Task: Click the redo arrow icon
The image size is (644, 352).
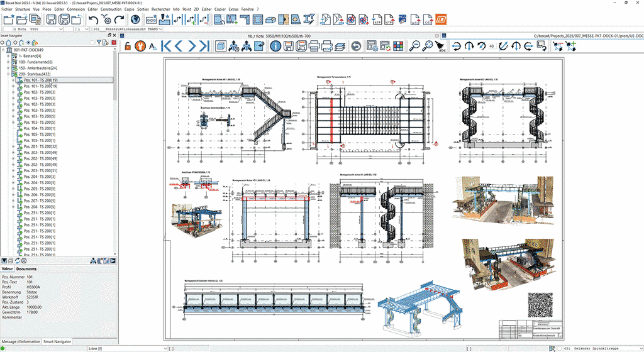Action: coord(119,19)
